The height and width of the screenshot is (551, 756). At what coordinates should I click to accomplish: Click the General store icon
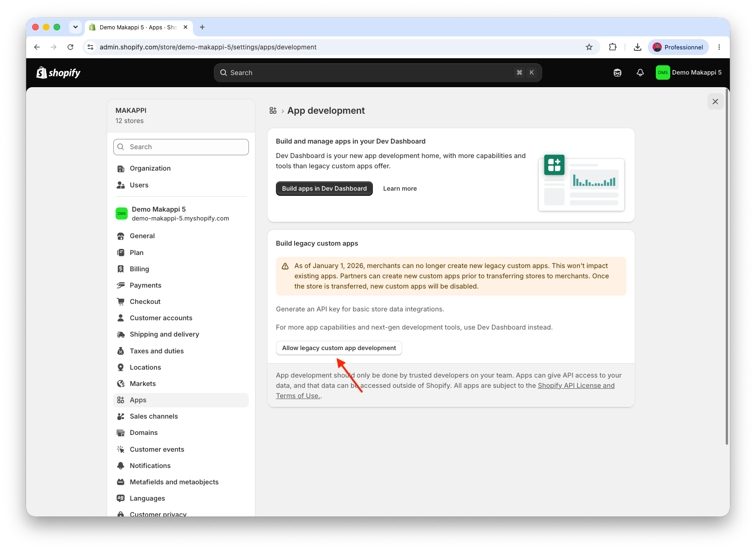[x=121, y=236]
